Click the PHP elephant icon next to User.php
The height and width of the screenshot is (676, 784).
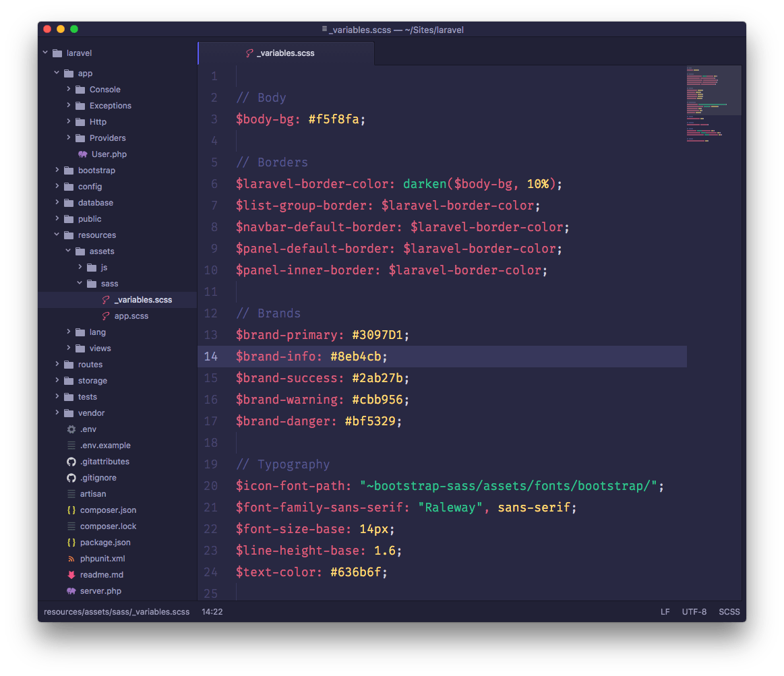click(x=82, y=154)
